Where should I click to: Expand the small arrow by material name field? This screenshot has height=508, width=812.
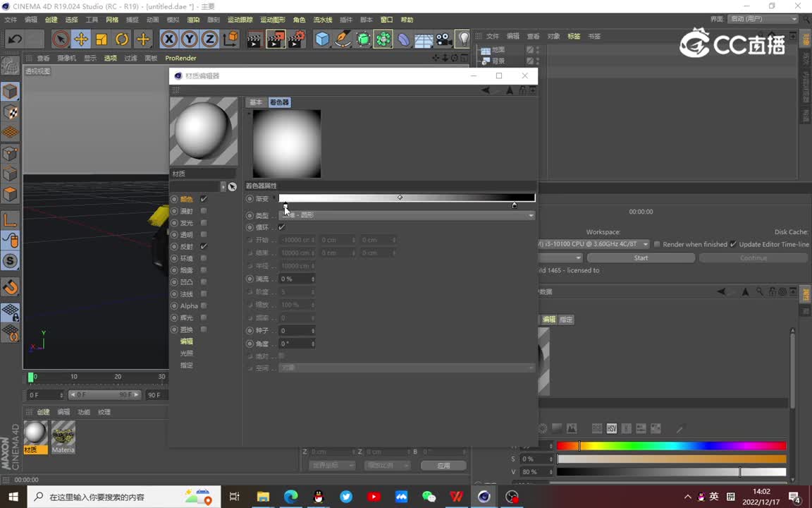223,186
